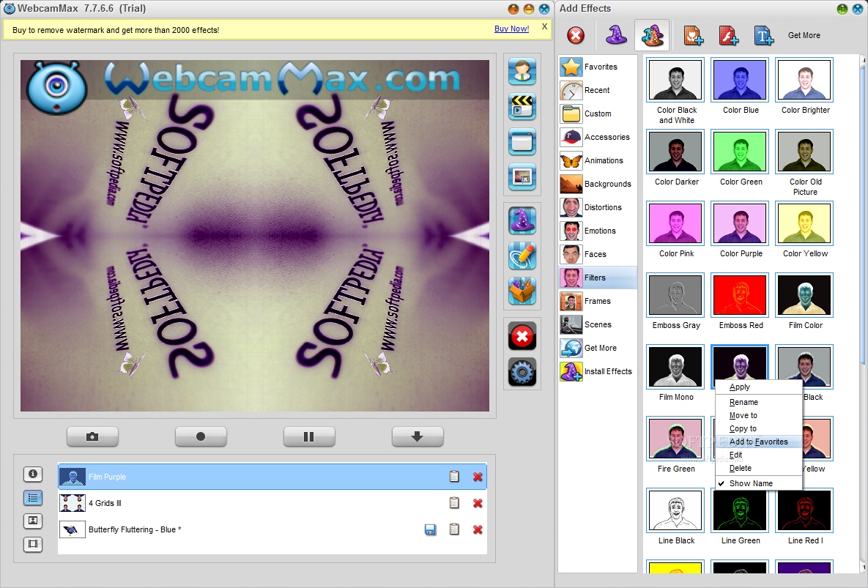Select the purple wizard hat toolbar icon
Viewport: 868px width, 588px height.
(x=616, y=35)
